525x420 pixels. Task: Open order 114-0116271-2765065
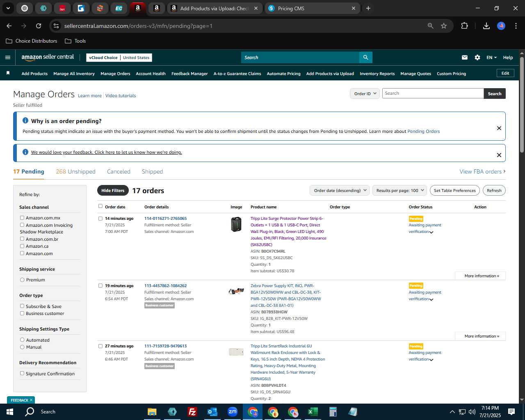165,218
